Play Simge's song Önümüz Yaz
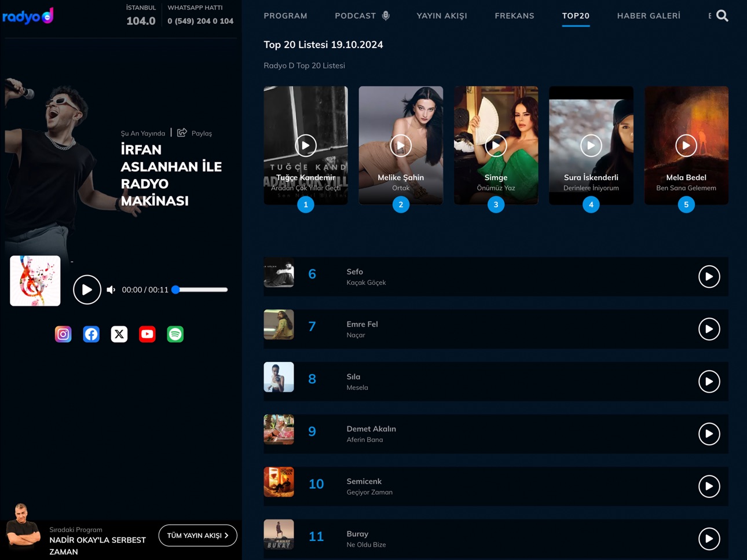 coord(496,145)
